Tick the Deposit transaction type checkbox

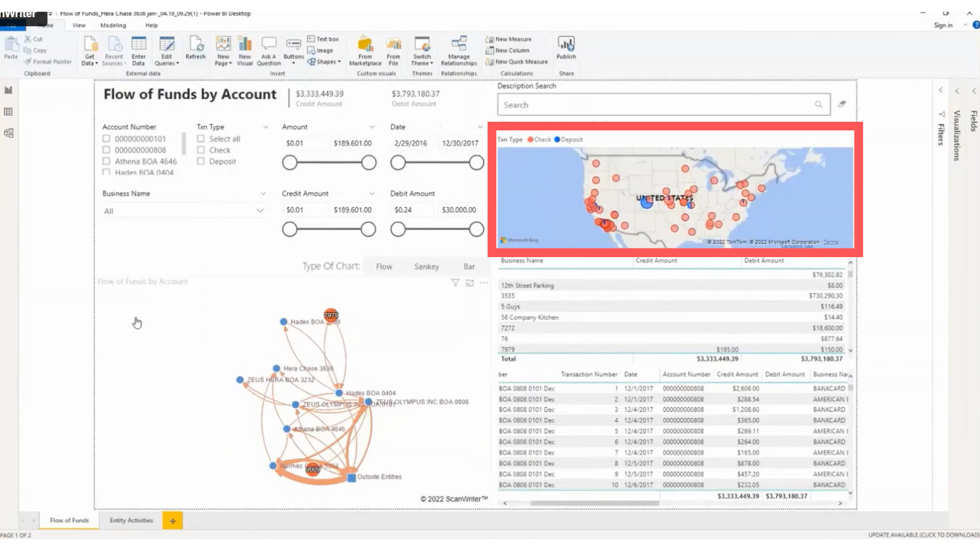tap(200, 161)
